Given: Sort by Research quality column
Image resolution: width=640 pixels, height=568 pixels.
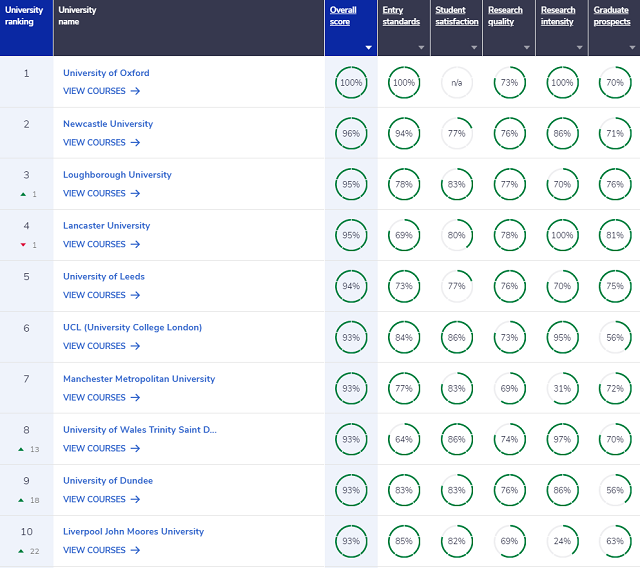Looking at the screenshot, I should (505, 16).
